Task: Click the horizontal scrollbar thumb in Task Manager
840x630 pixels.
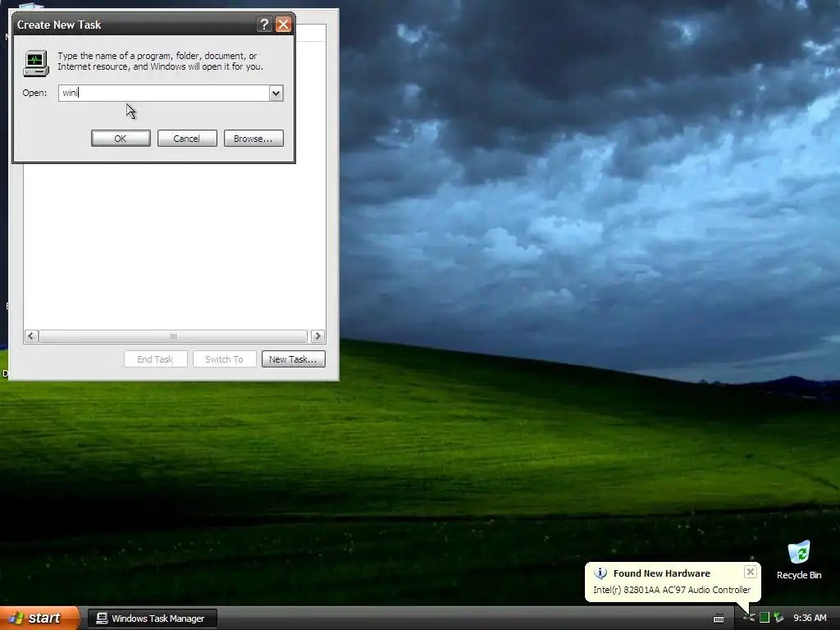Action: [173, 336]
